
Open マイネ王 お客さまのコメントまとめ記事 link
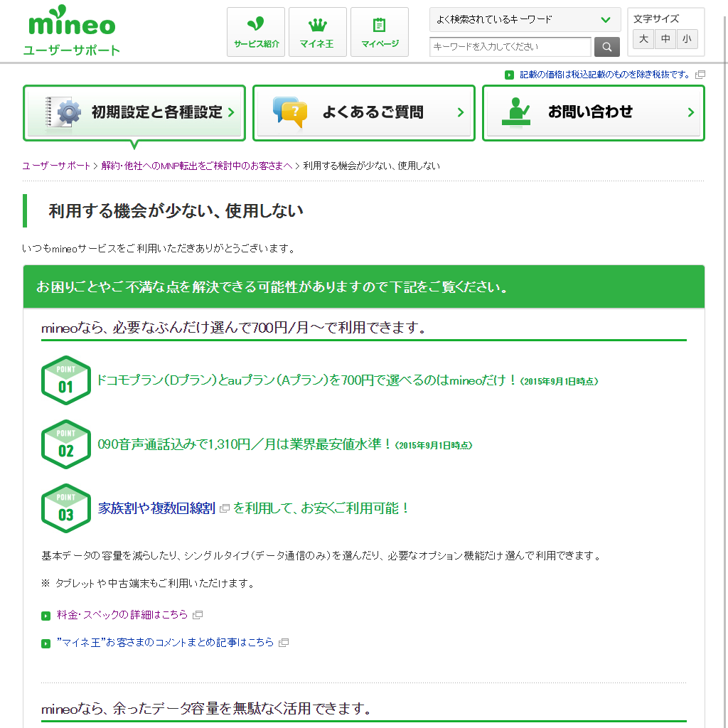click(x=165, y=643)
